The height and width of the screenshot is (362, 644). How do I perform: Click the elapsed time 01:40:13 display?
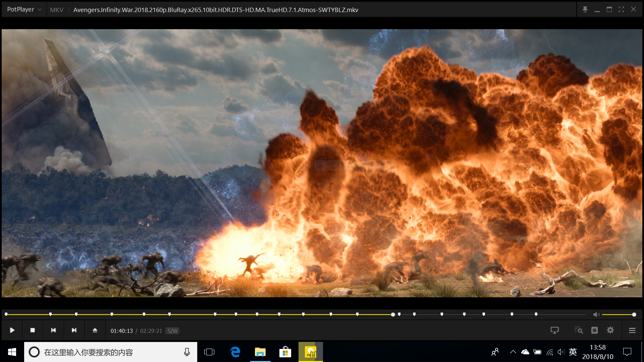tap(121, 331)
